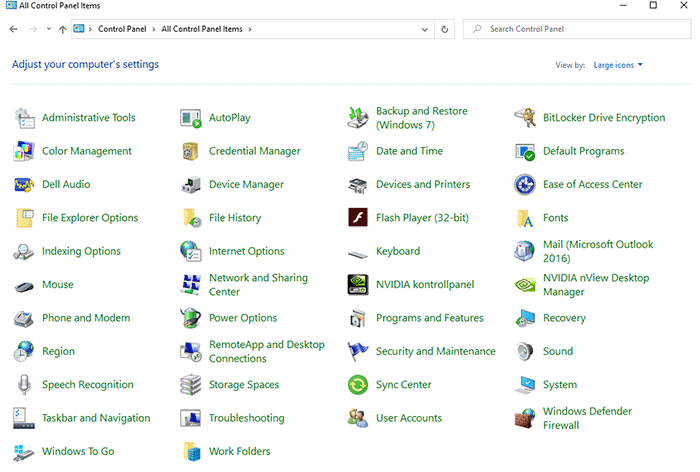This screenshot has width=700, height=472.
Task: Open the Windows Defender Firewall icon
Action: pyautogui.click(x=525, y=418)
